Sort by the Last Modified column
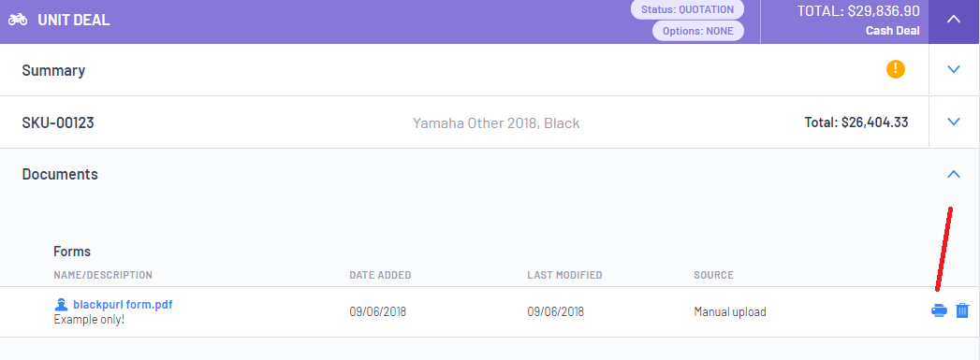The width and height of the screenshot is (980, 360). (x=564, y=275)
